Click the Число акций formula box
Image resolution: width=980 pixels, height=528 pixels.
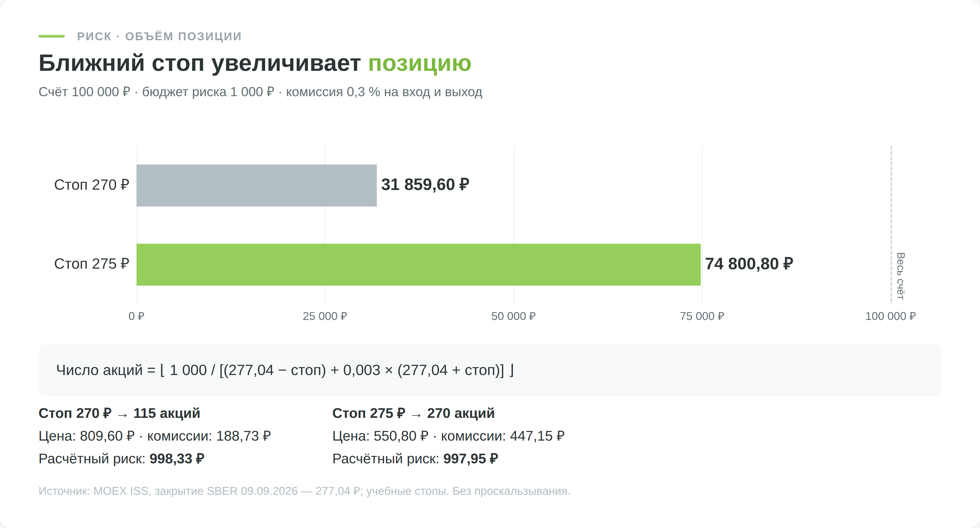[490, 370]
